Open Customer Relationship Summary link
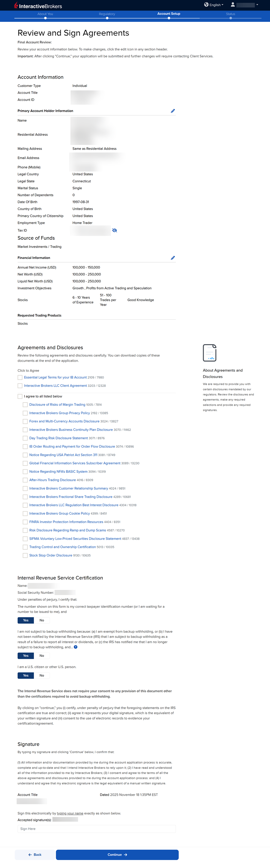The height and width of the screenshot is (868, 270). [x=69, y=489]
